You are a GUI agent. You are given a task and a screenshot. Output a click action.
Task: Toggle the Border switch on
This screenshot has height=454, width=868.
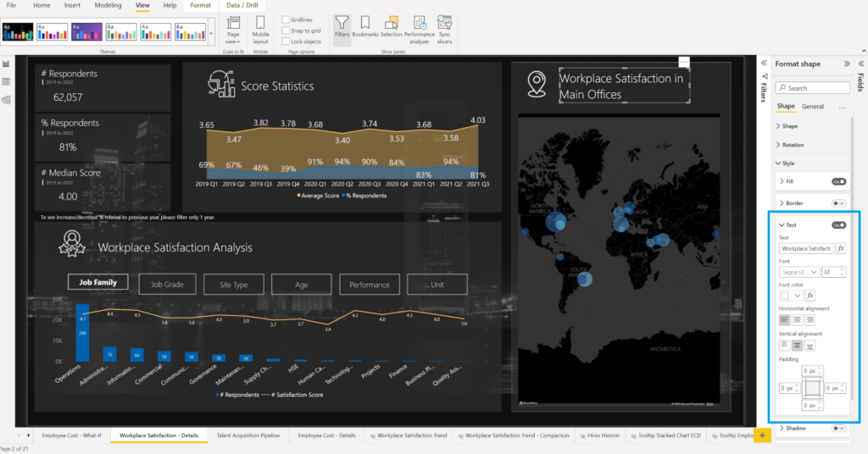[839, 203]
